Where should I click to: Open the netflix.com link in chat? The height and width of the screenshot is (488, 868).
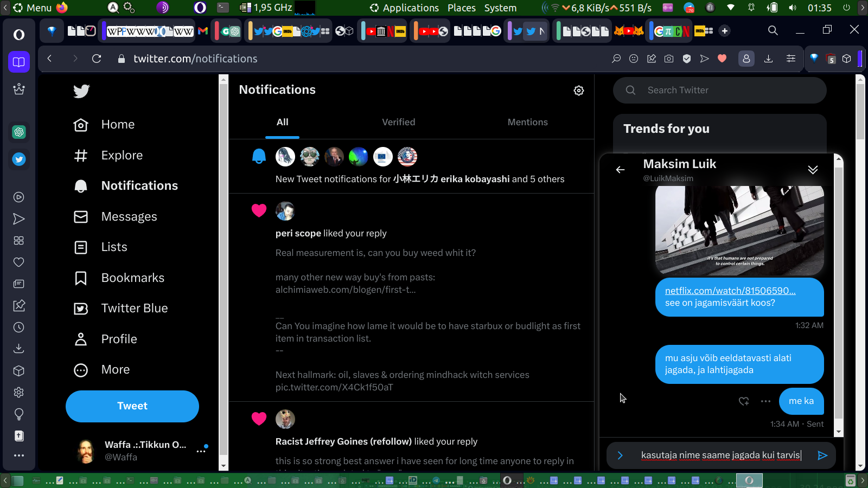(730, 291)
